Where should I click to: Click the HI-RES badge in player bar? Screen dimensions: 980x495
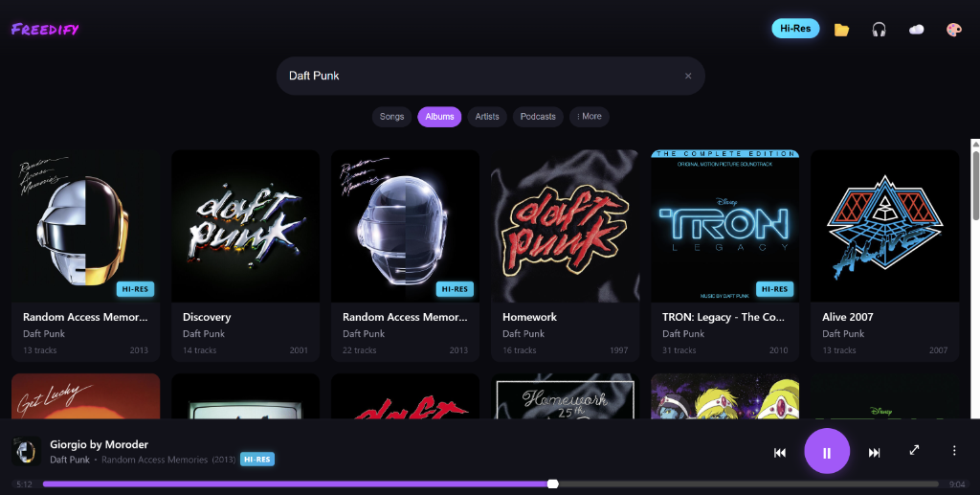click(257, 460)
